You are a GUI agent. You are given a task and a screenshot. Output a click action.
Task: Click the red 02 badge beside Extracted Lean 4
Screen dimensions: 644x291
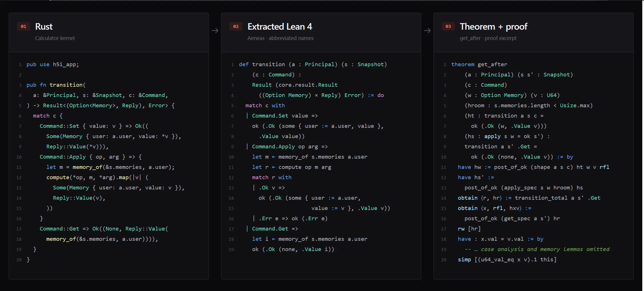pos(236,27)
